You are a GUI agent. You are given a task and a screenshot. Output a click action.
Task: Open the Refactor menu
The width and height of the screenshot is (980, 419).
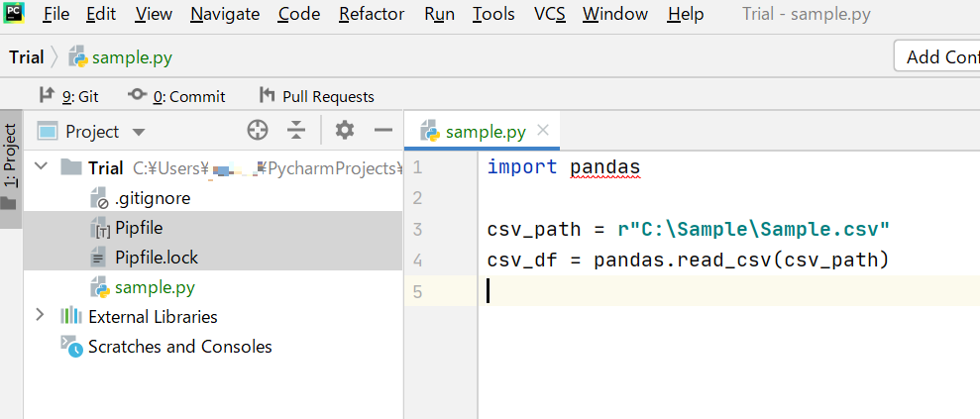(372, 14)
